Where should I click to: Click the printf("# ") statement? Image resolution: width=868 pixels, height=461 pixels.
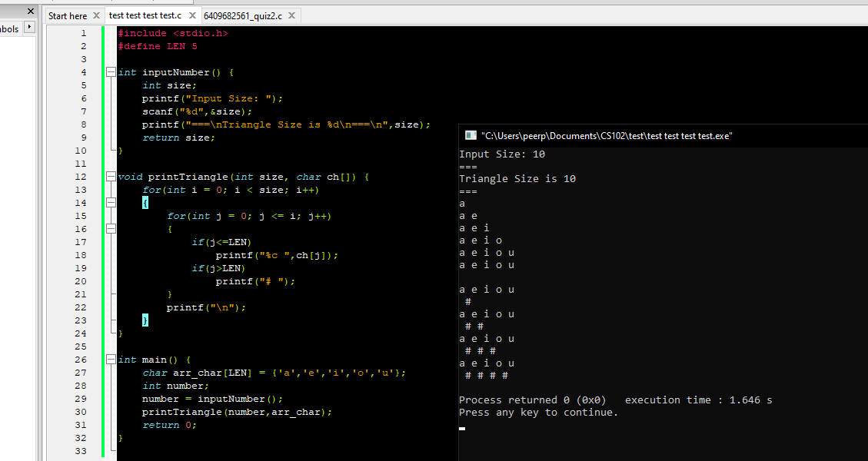pyautogui.click(x=256, y=281)
